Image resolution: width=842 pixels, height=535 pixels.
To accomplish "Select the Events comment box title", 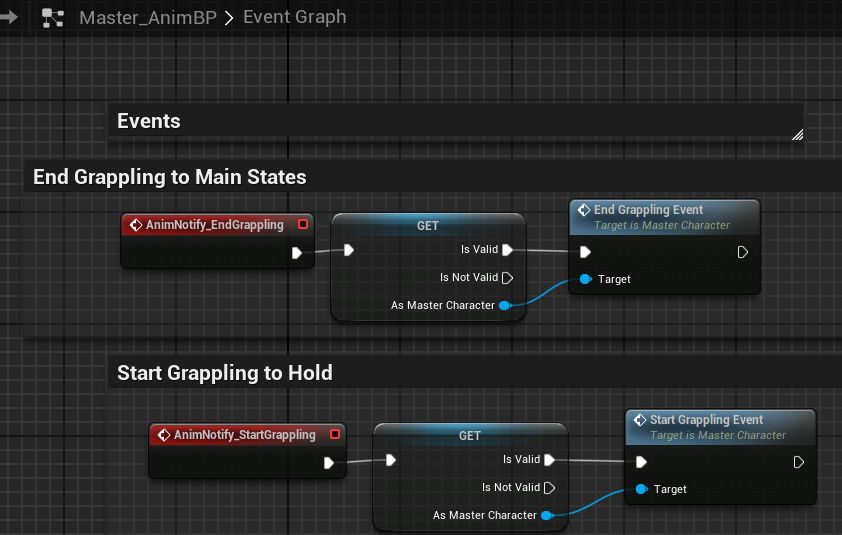I will [149, 121].
